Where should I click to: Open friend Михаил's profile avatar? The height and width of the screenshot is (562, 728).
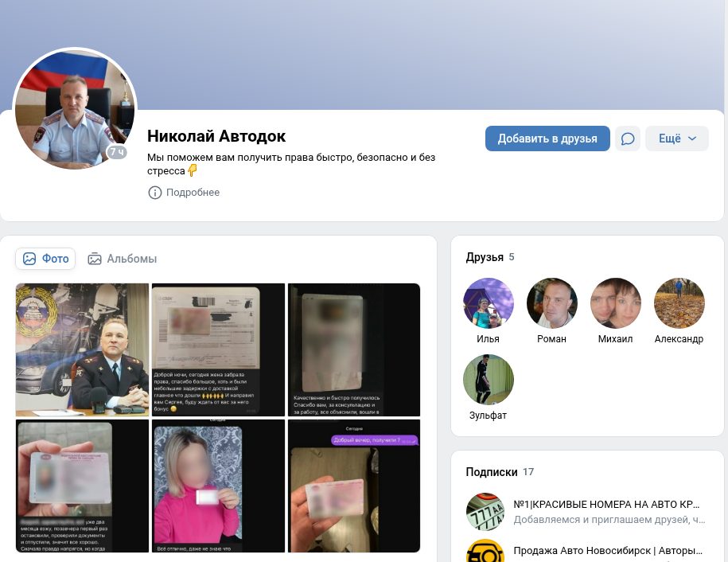coord(616,303)
